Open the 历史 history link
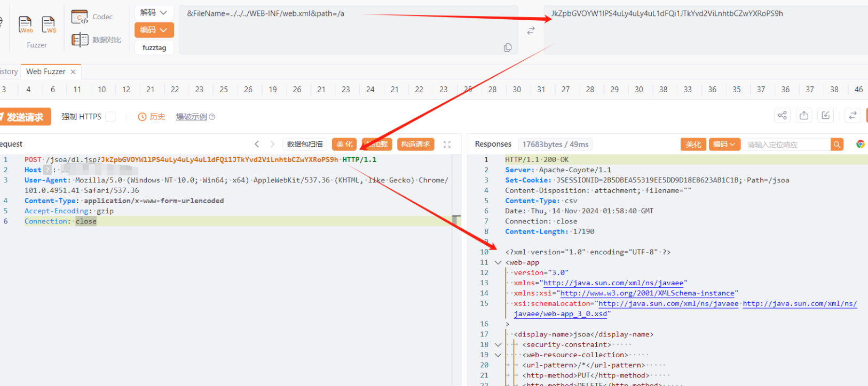Screen dimensions: 868x386 tap(157, 117)
